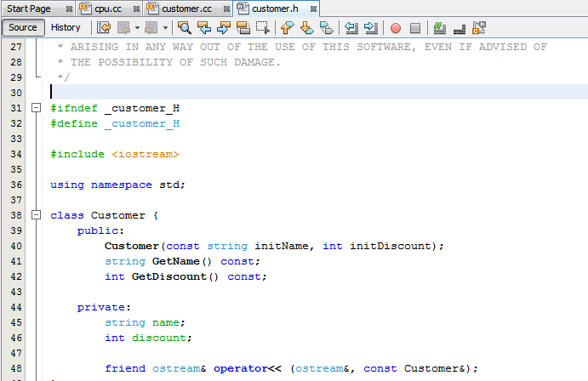This screenshot has width=588, height=381.
Task: Go to Find Next Occurrence
Action: (x=224, y=27)
